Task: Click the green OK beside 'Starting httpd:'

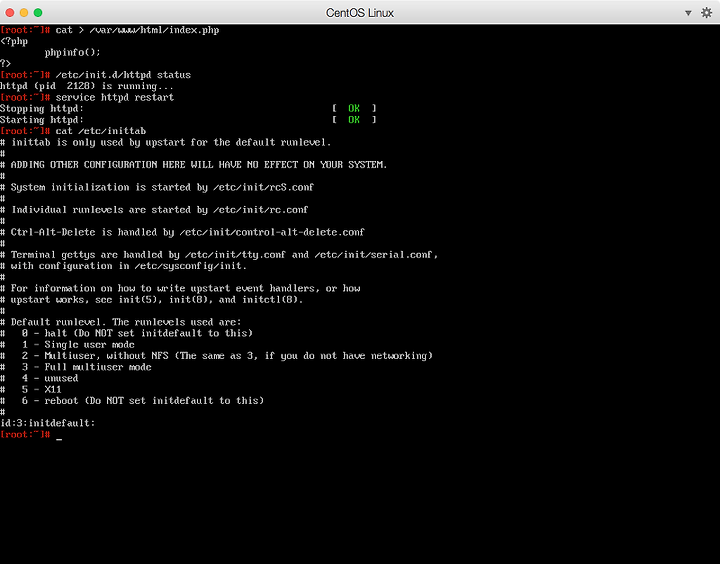Action: point(354,120)
